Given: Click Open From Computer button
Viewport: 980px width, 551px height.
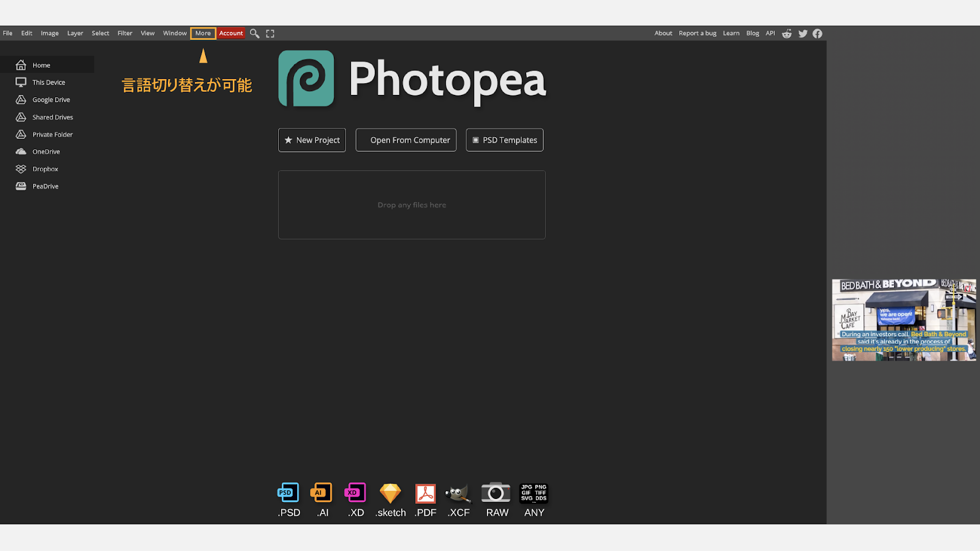Looking at the screenshot, I should coord(406,140).
